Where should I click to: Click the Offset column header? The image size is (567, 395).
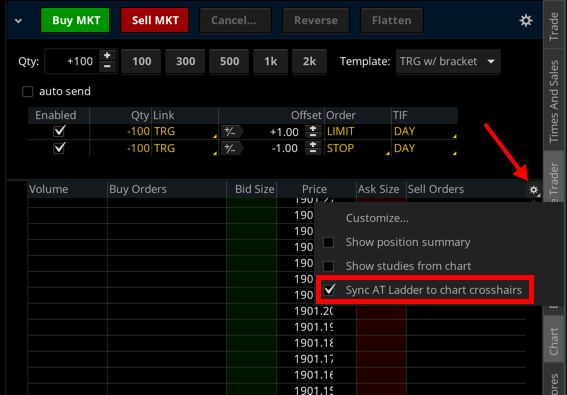(x=272, y=115)
